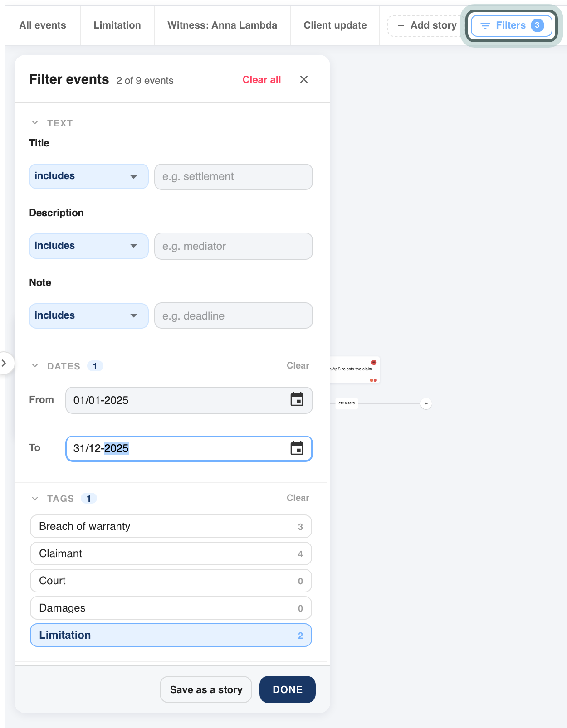Collapse the TAGS section chevron
This screenshot has height=728, width=567.
[x=35, y=499]
